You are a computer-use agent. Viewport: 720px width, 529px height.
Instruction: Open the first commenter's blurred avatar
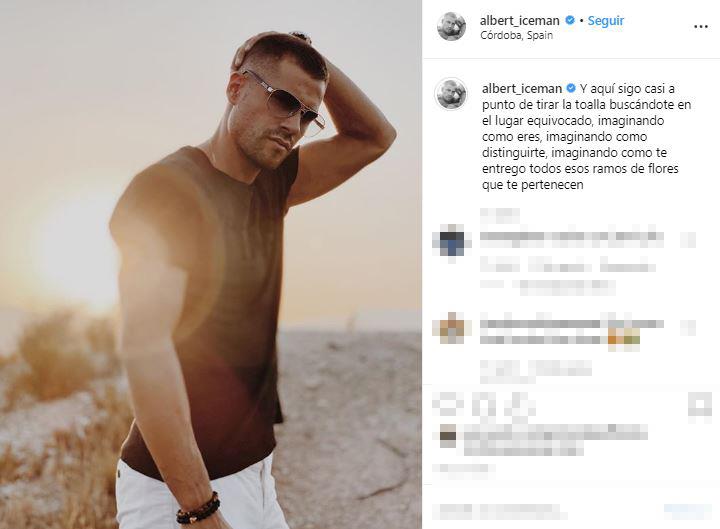click(451, 242)
